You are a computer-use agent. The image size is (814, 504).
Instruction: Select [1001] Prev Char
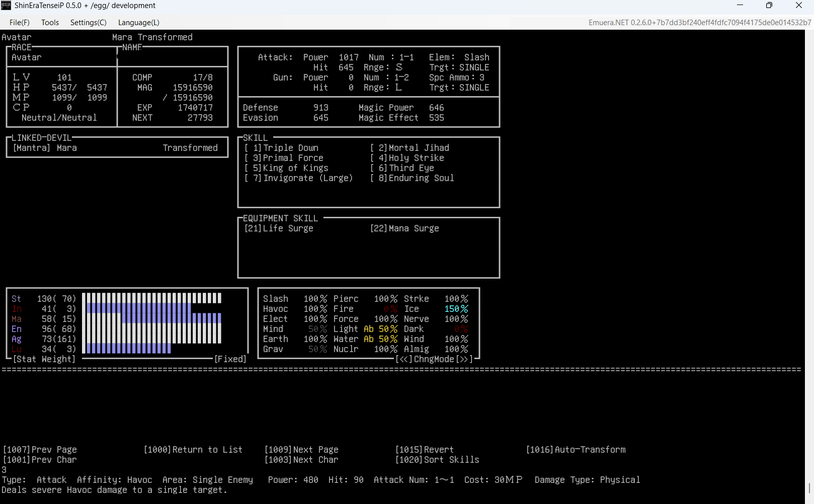(40, 460)
